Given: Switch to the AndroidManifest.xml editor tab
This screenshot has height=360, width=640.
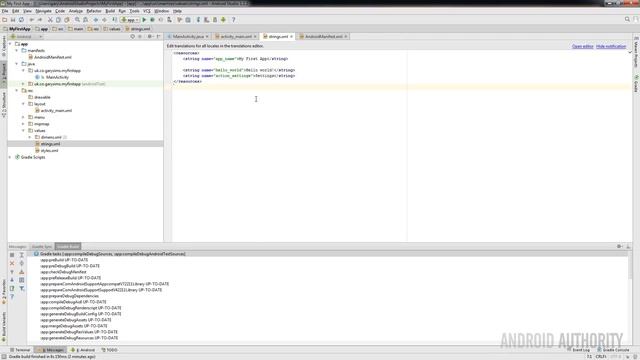Looking at the screenshot, I should coord(323,37).
